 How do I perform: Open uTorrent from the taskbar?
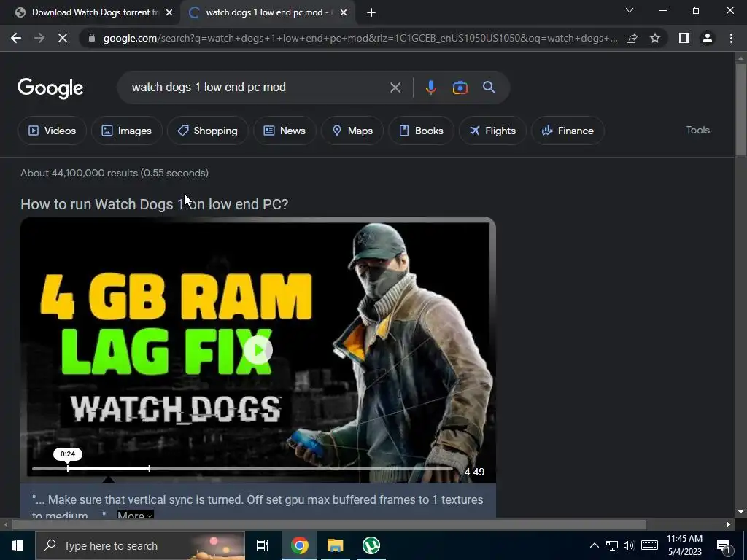click(371, 545)
